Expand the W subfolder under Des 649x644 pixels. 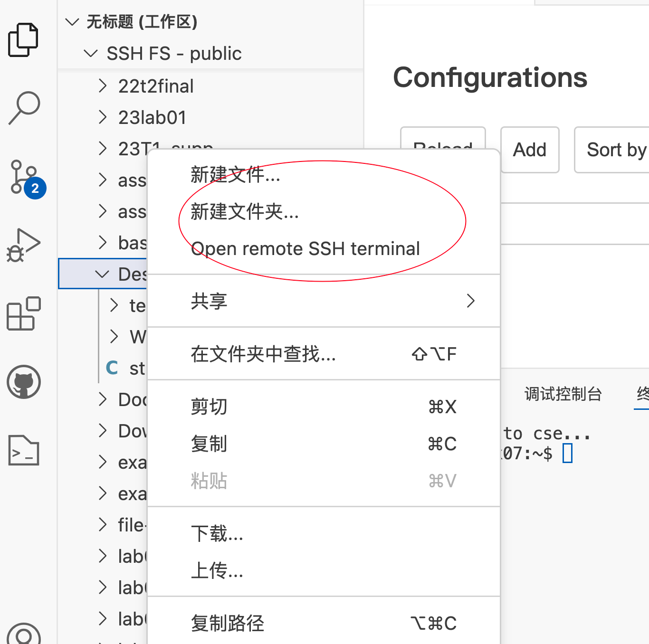coord(114,337)
